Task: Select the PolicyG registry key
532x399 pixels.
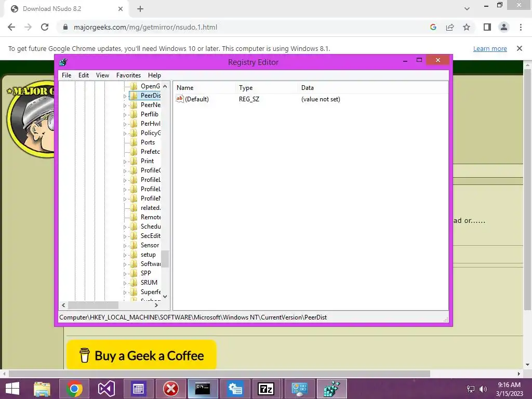Action: [x=151, y=133]
